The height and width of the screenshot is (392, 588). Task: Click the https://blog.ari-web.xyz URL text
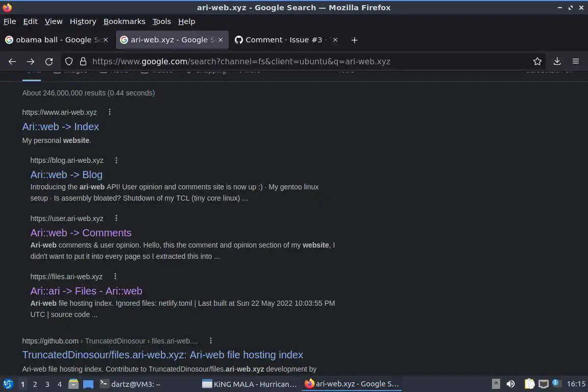pos(67,160)
